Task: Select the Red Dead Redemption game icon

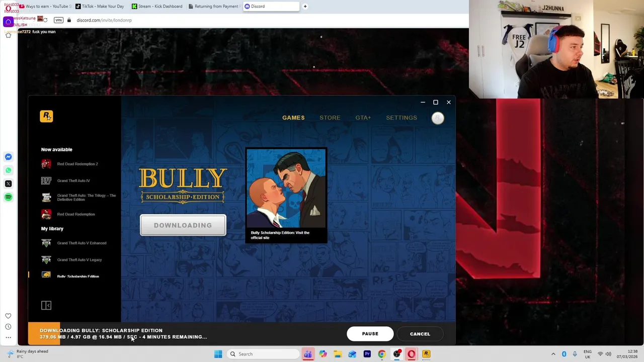Action: [46, 214]
